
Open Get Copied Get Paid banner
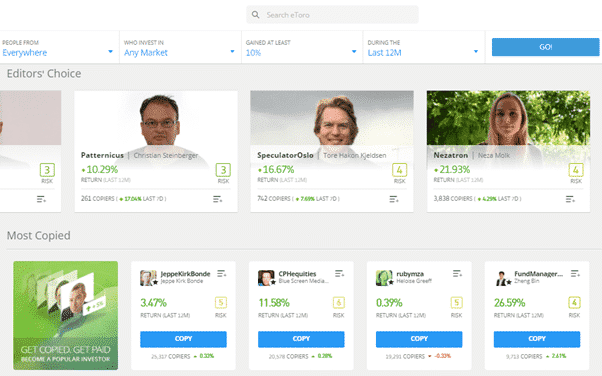click(x=66, y=316)
